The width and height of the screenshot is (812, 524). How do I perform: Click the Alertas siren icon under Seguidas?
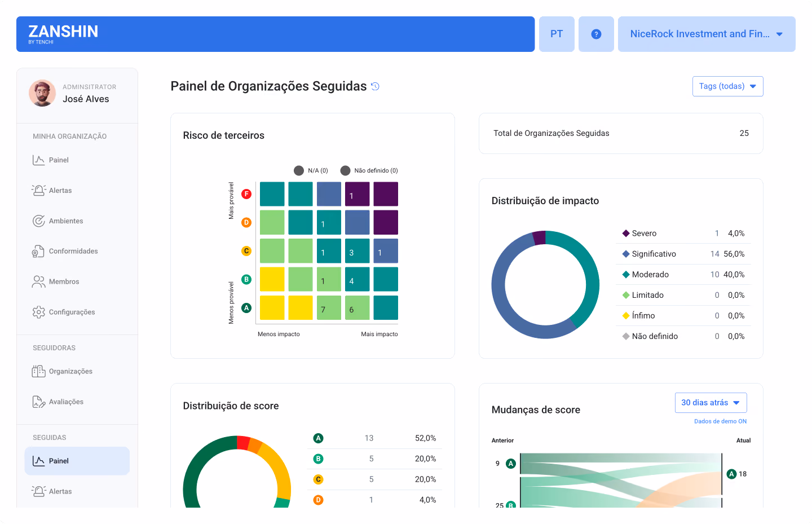38,492
